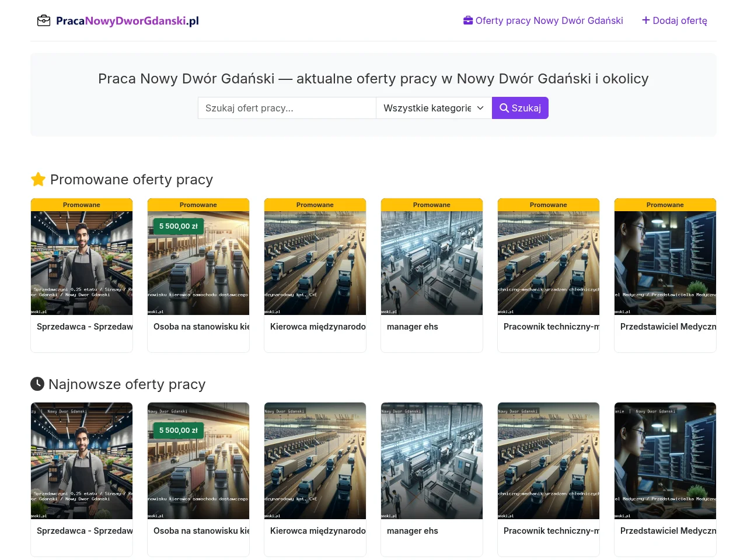Click the PracaNowyDworGdanski.pl briefcase logo icon
This screenshot has height=560, width=747.
(x=44, y=21)
